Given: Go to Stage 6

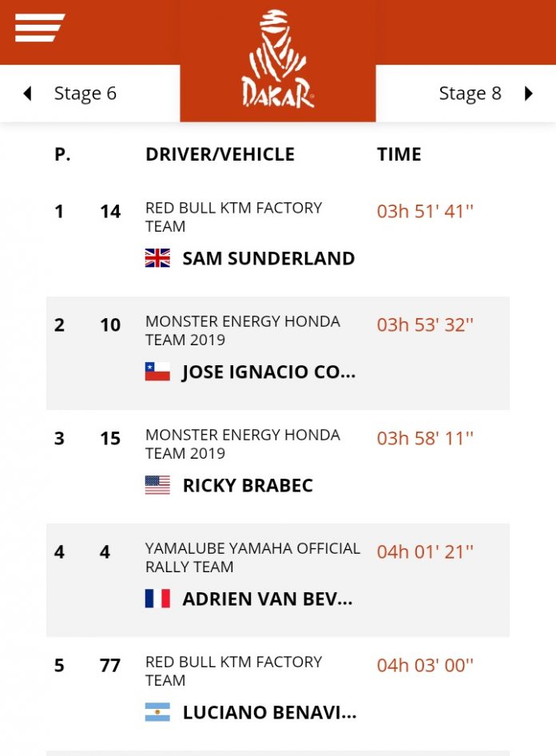Looking at the screenshot, I should tap(85, 94).
